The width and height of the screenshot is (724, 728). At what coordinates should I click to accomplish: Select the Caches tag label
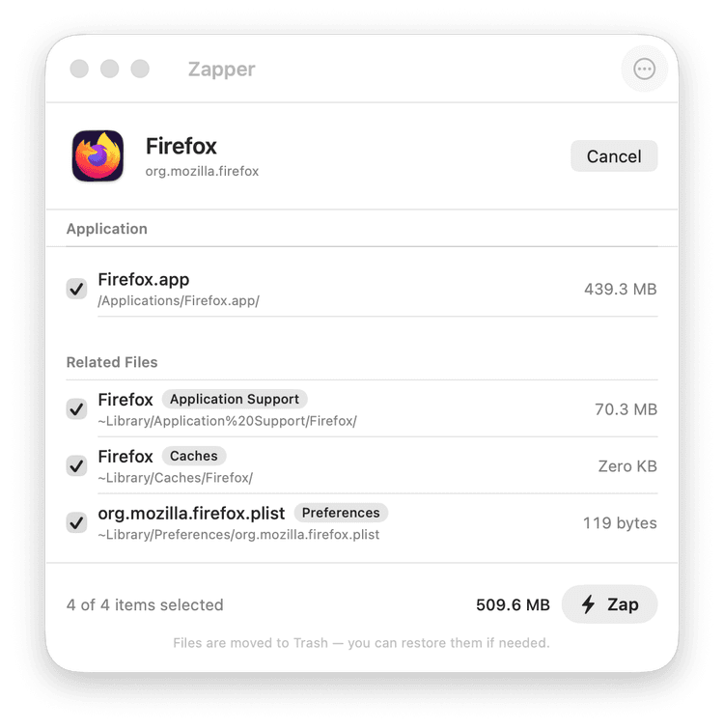click(x=193, y=456)
